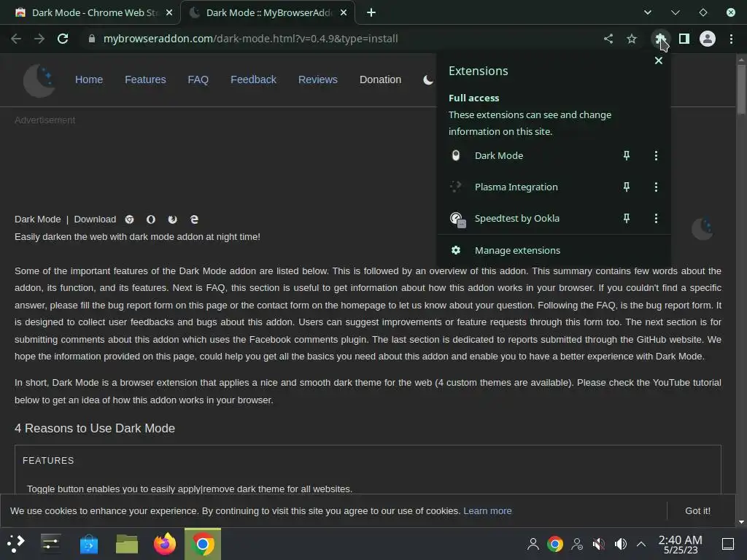Click the page vertical scrollbar

click(741, 90)
